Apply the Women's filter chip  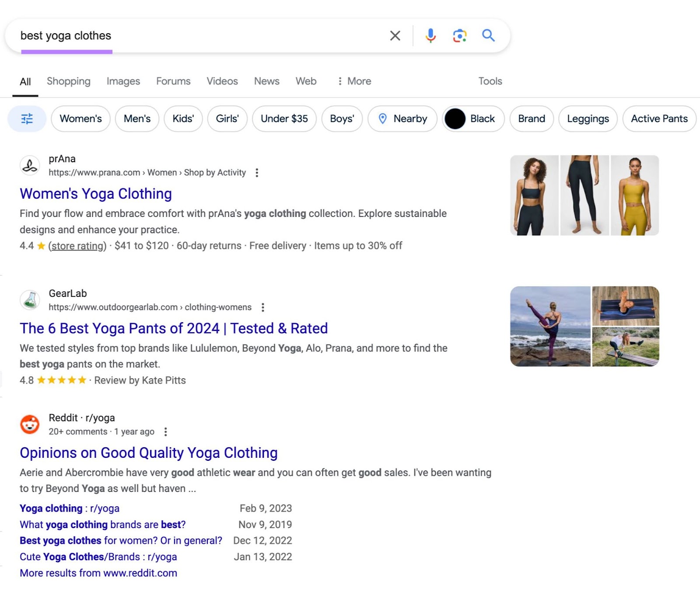[81, 118]
